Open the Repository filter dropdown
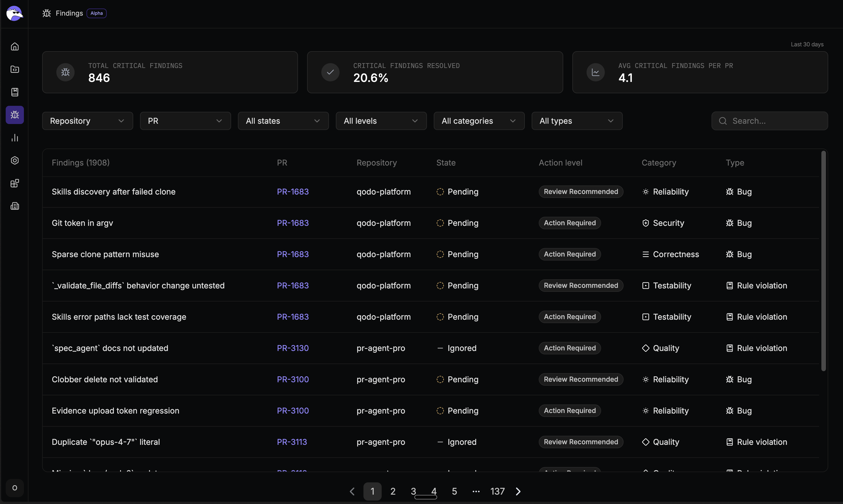The image size is (843, 504). (87, 121)
